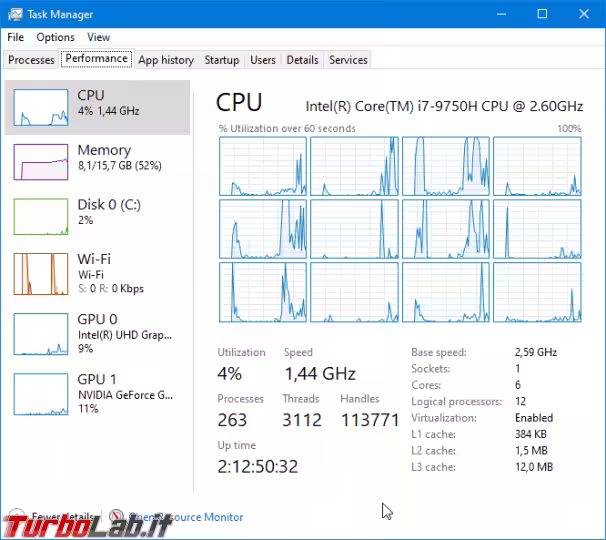Click the L3 cache 12,0 MB value
The image size is (606, 540).
[534, 467]
